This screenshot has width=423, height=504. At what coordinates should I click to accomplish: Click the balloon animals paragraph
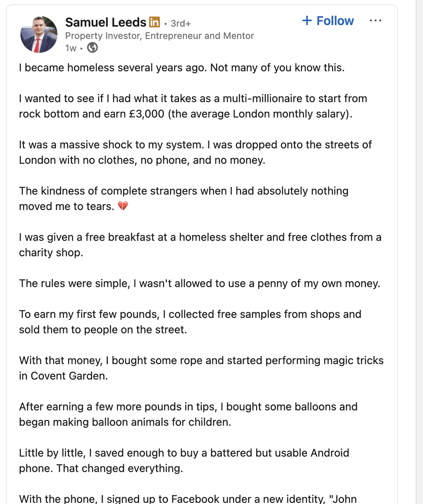[x=188, y=414]
